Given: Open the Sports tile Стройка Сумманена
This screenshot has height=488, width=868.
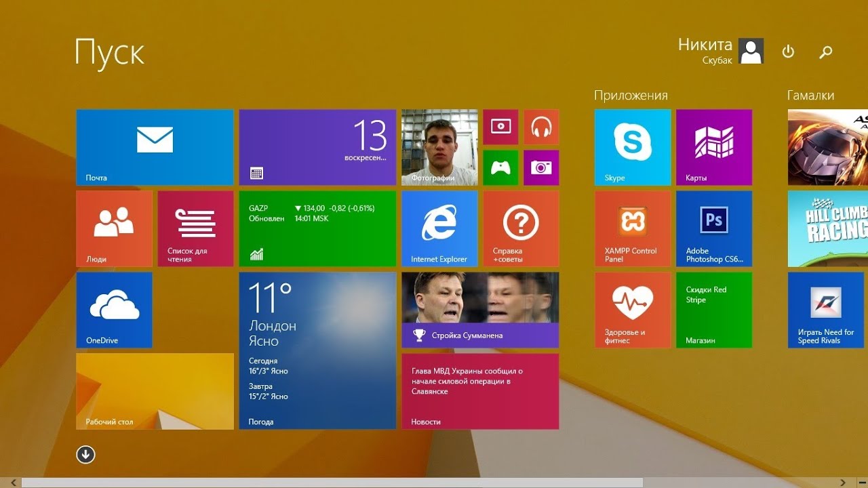Looking at the screenshot, I should click(x=480, y=310).
